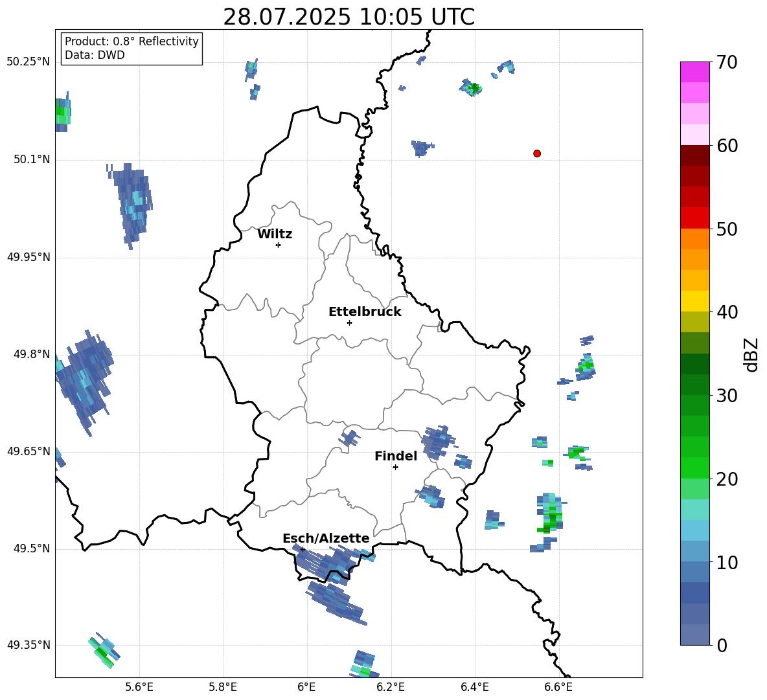The image size is (767, 700).
Task: Click the 49.35°N latitude label
Action: [29, 645]
